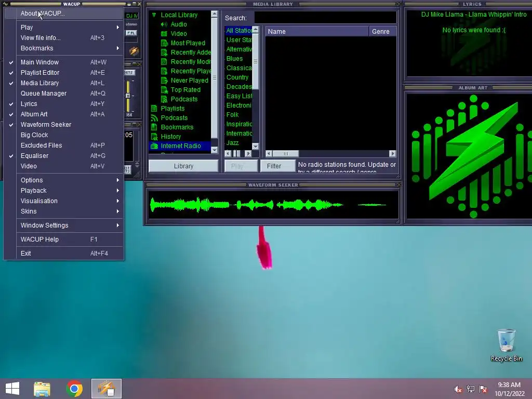Expand the Visualisation submenu
Viewport: 532px width, 399px height.
point(64,201)
